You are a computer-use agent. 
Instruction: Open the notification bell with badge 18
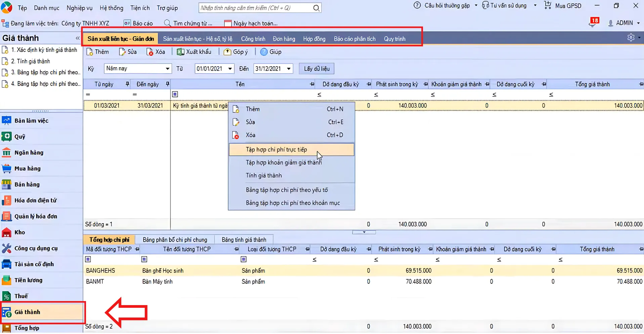(594, 23)
